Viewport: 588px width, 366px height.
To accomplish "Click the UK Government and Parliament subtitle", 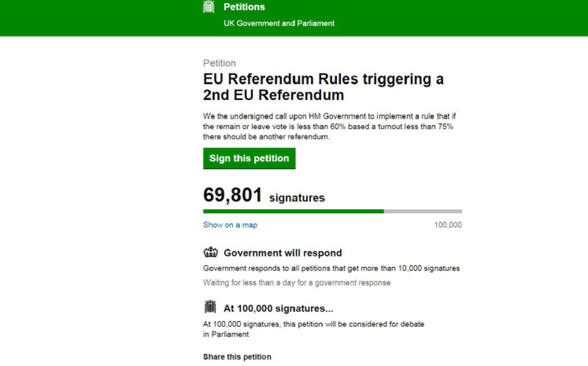I will point(279,23).
